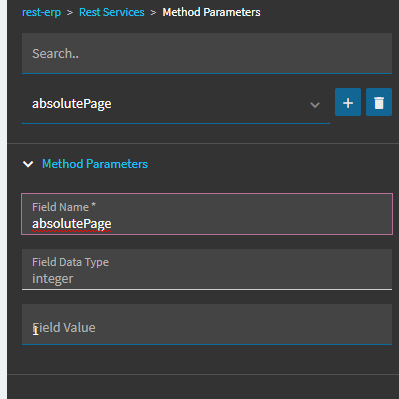Navigate to rest-erp in the breadcrumb
399x399 pixels.
[41, 12]
